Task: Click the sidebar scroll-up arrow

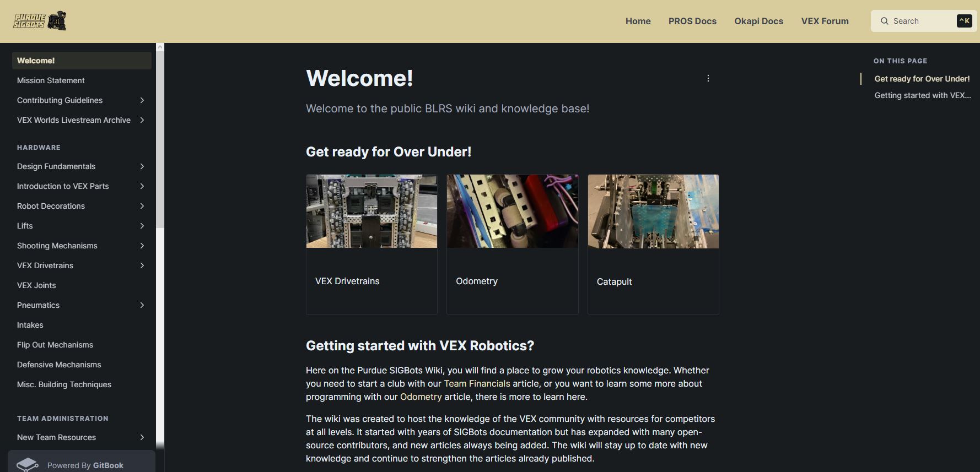Action: click(160, 47)
